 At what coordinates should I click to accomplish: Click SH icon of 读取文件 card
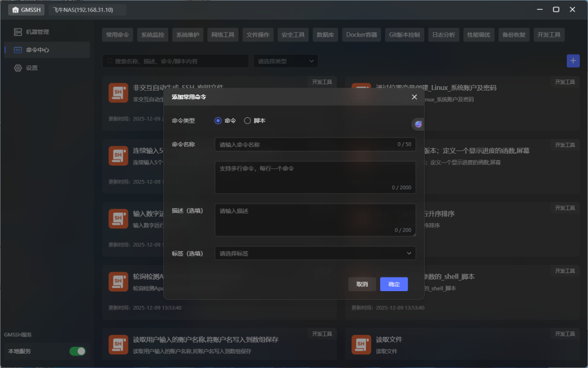tap(361, 345)
